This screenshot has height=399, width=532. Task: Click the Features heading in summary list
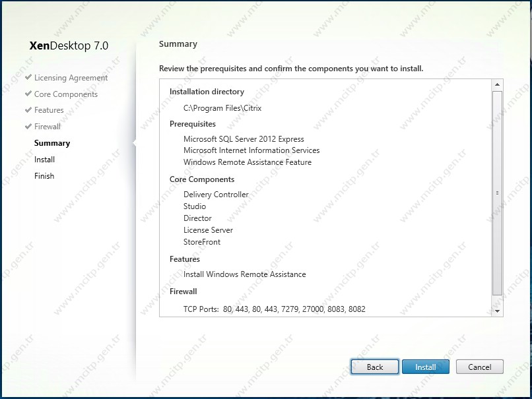pyautogui.click(x=185, y=259)
